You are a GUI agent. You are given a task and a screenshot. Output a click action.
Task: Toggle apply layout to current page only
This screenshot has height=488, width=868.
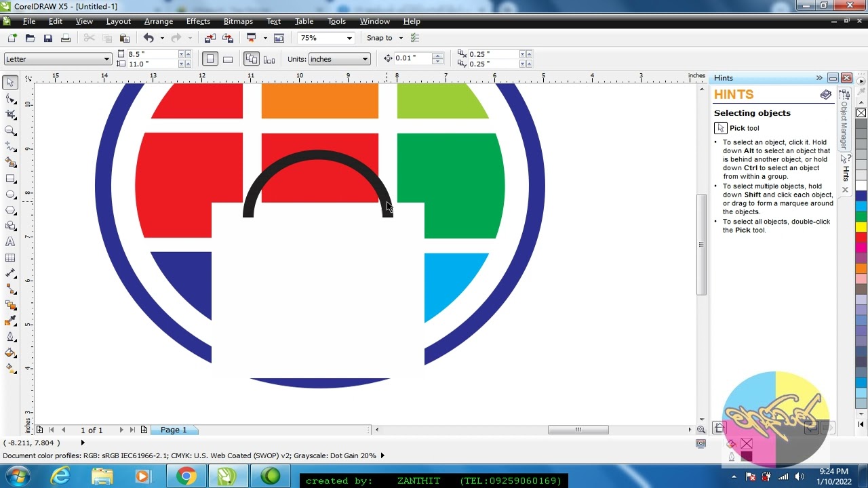[x=269, y=59]
